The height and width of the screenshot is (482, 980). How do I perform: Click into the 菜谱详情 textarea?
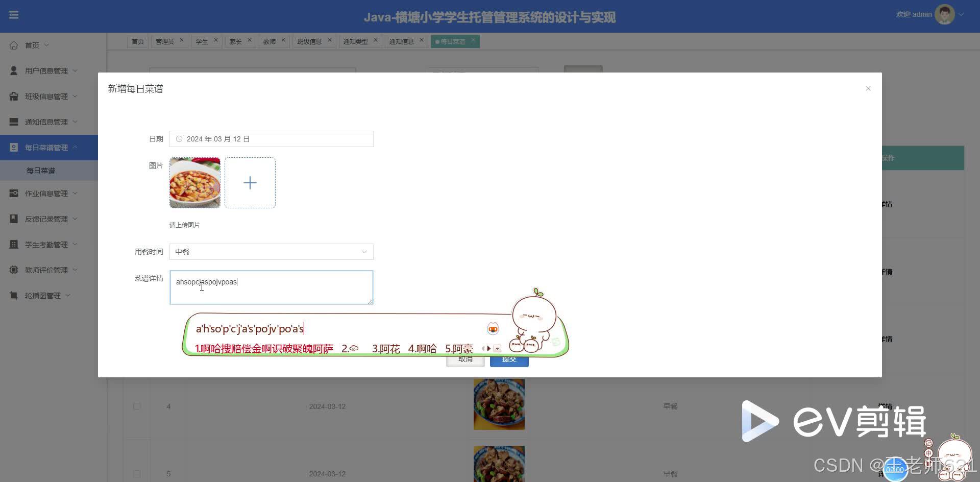271,287
